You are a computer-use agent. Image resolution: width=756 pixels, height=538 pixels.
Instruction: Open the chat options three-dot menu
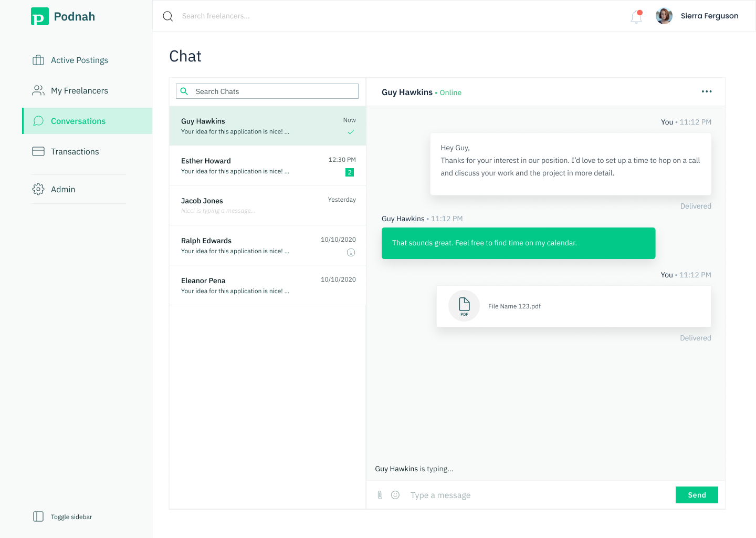707,91
